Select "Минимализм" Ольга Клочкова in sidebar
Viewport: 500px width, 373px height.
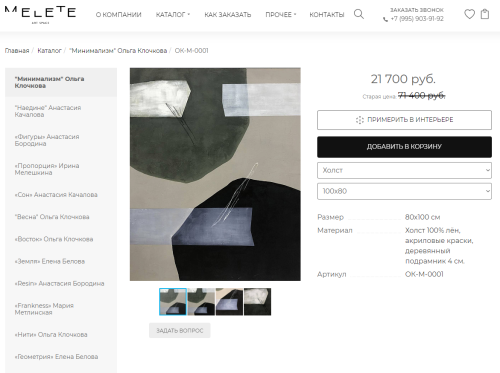pos(61,82)
